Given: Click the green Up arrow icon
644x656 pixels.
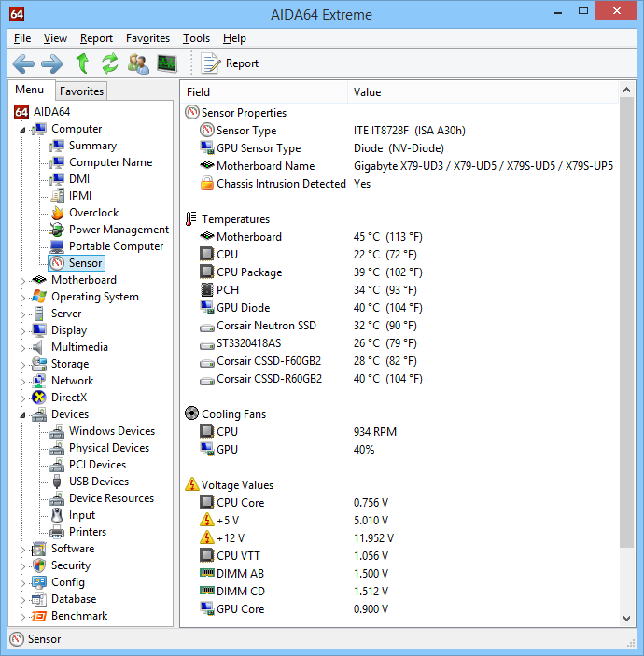Looking at the screenshot, I should pyautogui.click(x=82, y=63).
